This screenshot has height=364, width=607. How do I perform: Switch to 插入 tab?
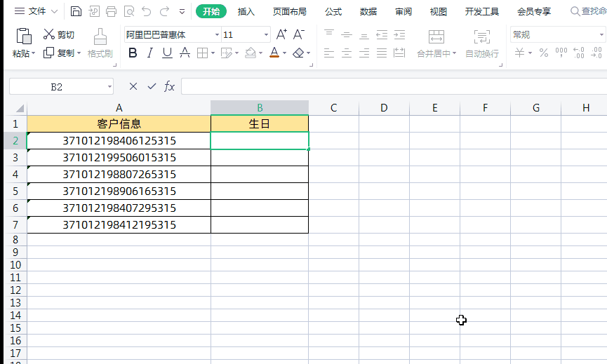[x=246, y=12]
